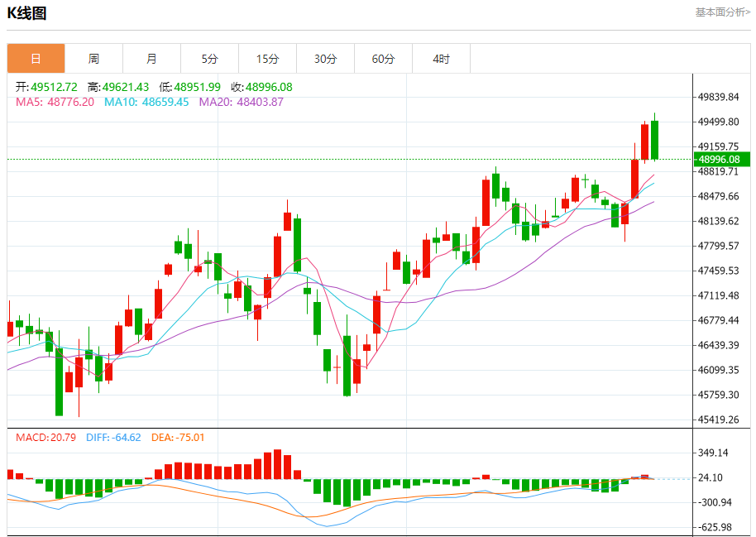The width and height of the screenshot is (756, 537).
Task: Open the 15分 interval tab
Action: [268, 59]
